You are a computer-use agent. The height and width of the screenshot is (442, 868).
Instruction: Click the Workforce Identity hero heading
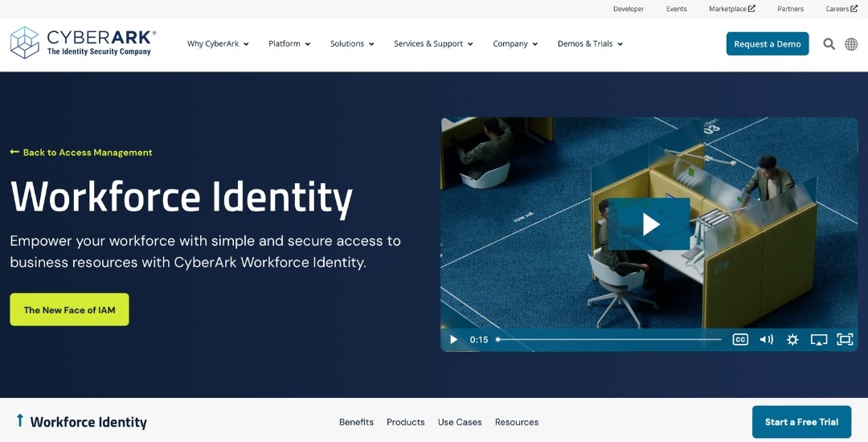pos(182,197)
